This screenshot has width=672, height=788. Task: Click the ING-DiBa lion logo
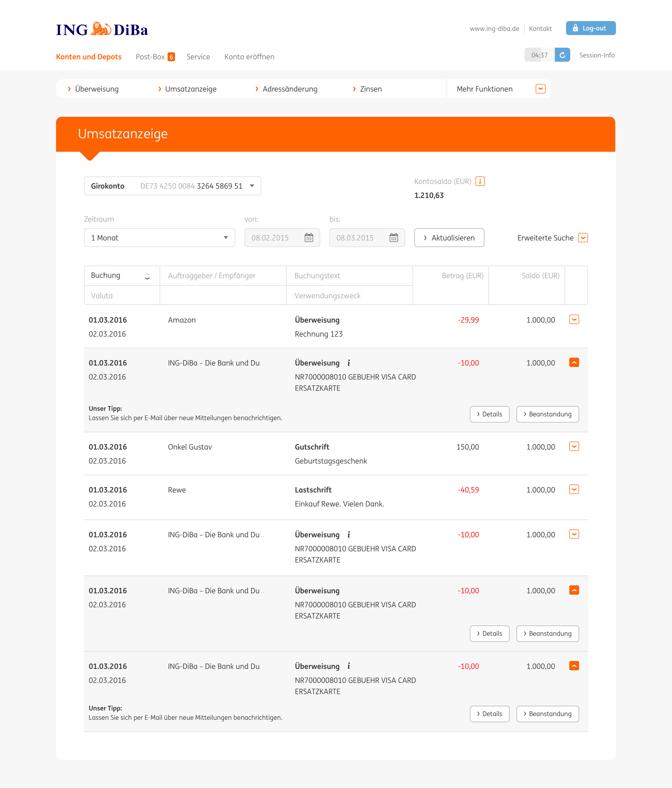102,29
